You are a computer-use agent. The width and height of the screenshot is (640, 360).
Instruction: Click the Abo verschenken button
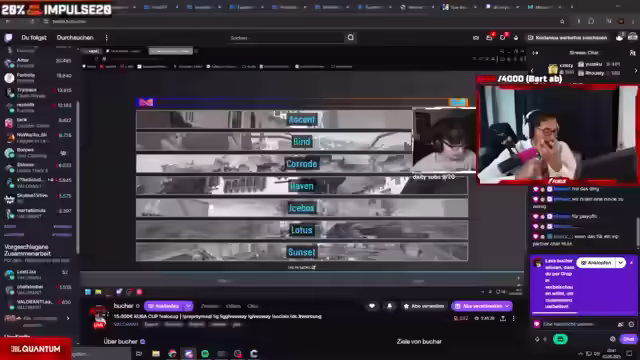coord(478,306)
